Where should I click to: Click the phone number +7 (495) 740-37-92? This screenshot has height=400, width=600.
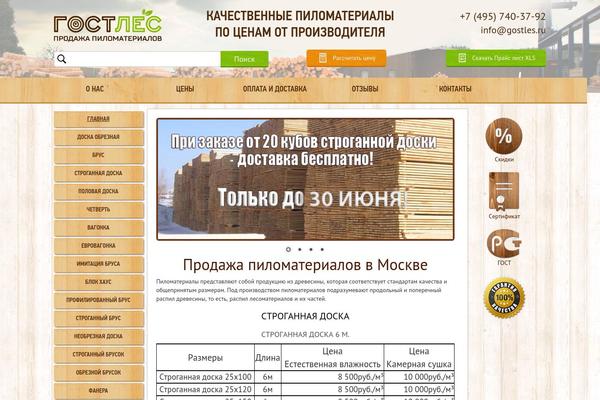[x=502, y=16]
